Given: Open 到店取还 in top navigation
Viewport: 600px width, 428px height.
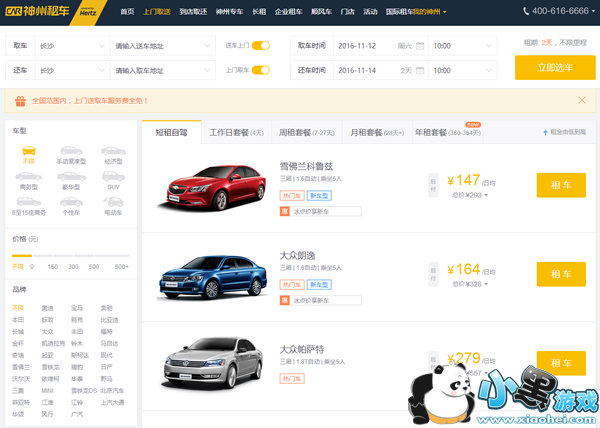Looking at the screenshot, I should click(193, 12).
